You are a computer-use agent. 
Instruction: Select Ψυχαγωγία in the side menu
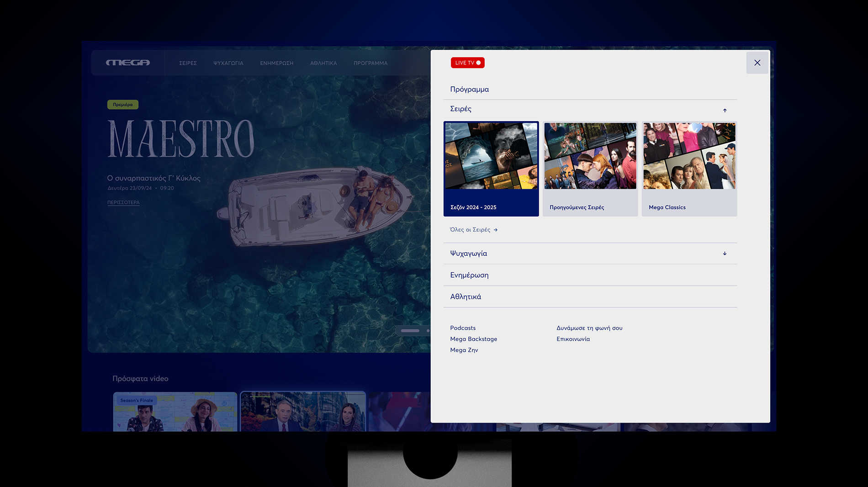point(468,254)
